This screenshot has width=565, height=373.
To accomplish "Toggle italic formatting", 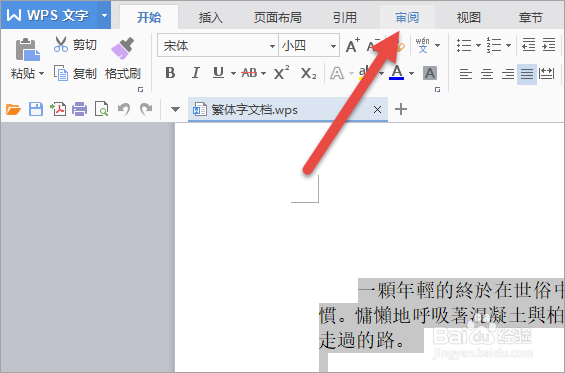I will [x=195, y=73].
